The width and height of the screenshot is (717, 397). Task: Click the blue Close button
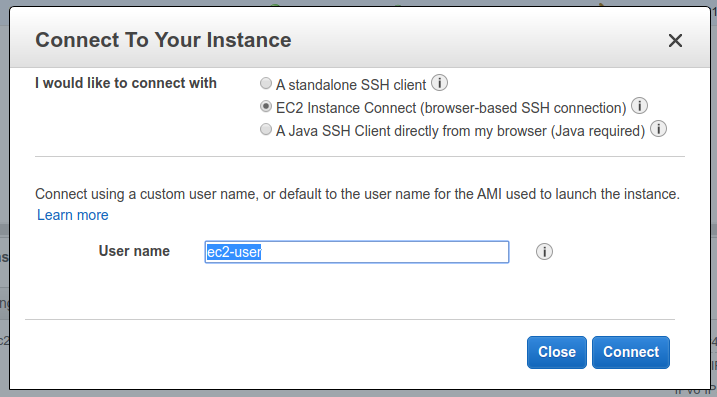point(556,352)
